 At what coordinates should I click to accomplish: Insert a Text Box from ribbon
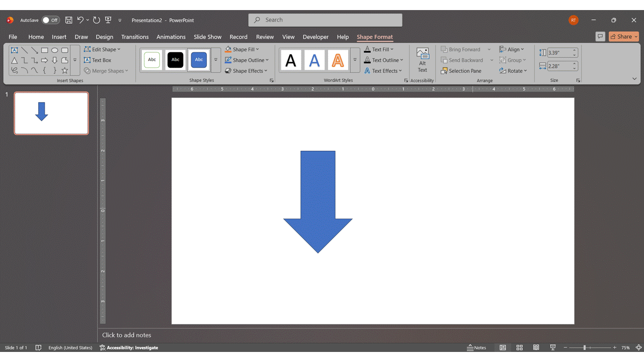[98, 60]
